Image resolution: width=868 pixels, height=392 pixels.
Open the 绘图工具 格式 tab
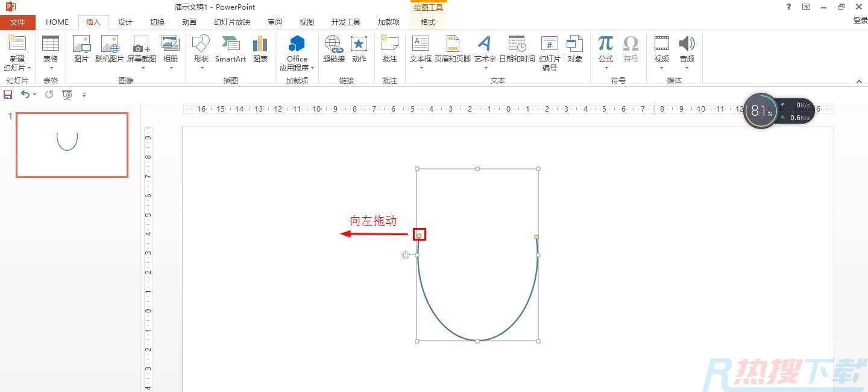(x=427, y=22)
